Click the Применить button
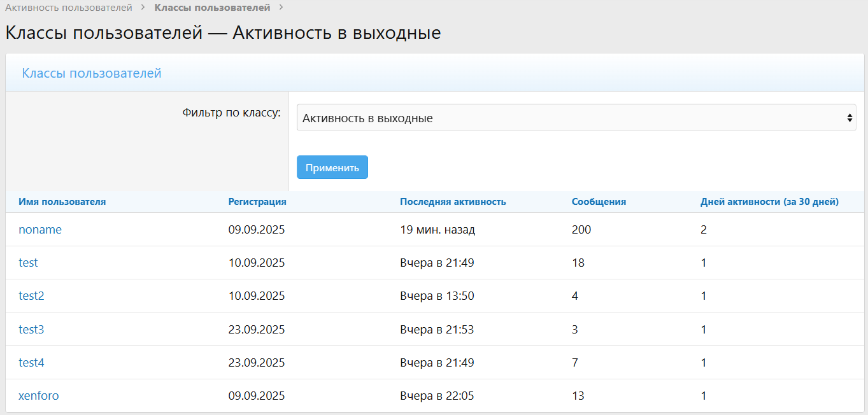 click(332, 167)
